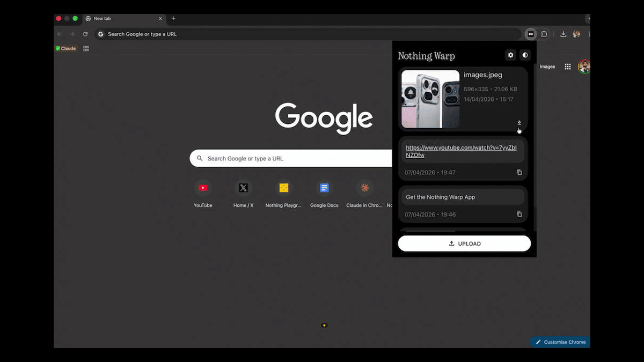Click the UPLOAD button
Image resolution: width=644 pixels, height=362 pixels.
[464, 243]
